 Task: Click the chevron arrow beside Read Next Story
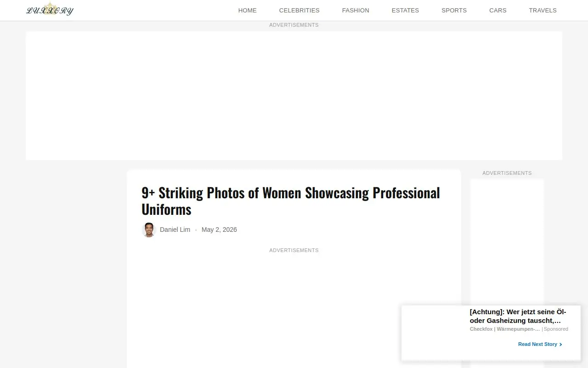[x=560, y=344]
